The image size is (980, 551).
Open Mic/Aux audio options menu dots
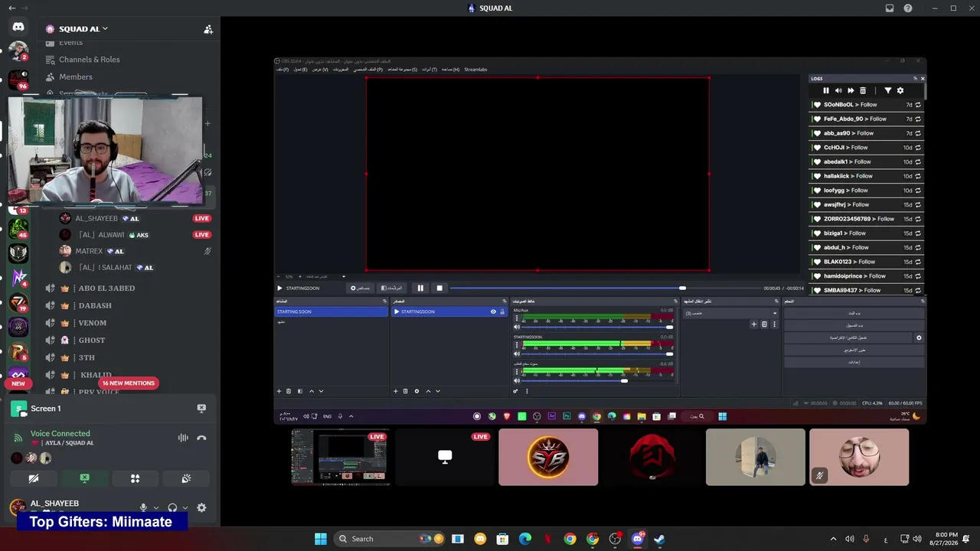[x=516, y=319]
